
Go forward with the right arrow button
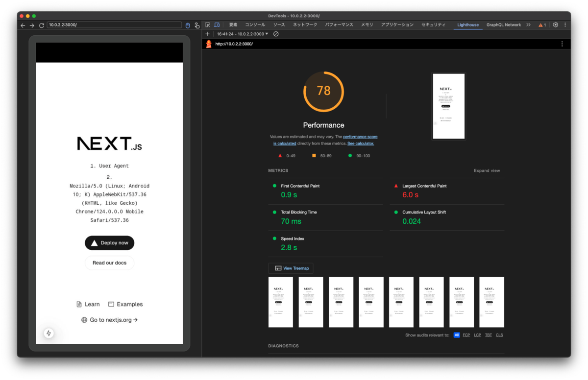coord(32,25)
